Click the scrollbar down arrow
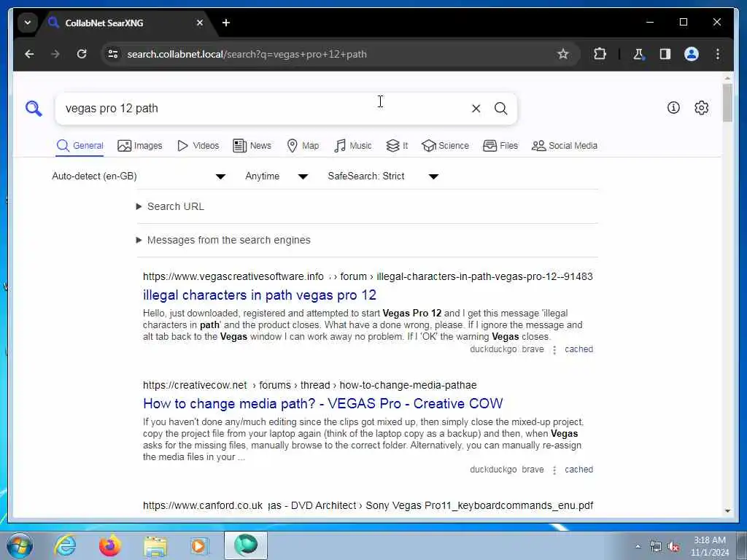 (x=727, y=511)
